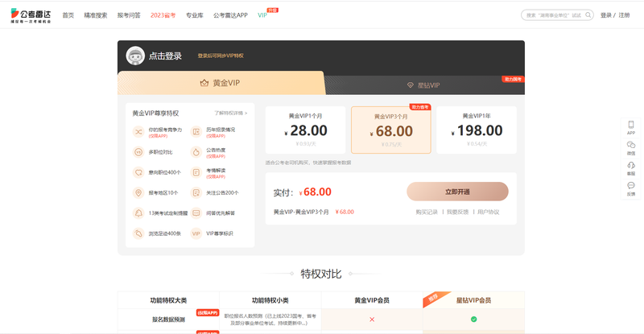Click the crown icon on 黄金VIP tab
The height and width of the screenshot is (334, 644).
[204, 83]
